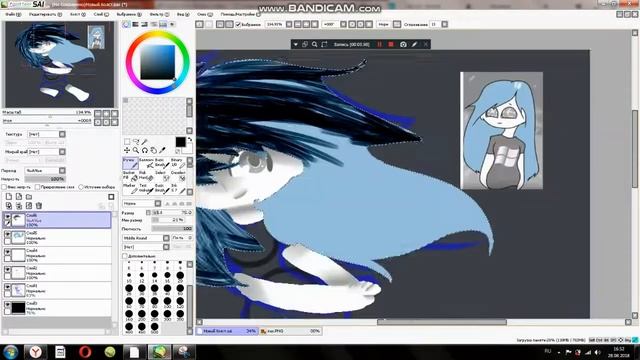Viewport: 640px width, 360px height.
Task: Select the Bucket fill tool
Action: click(130, 176)
